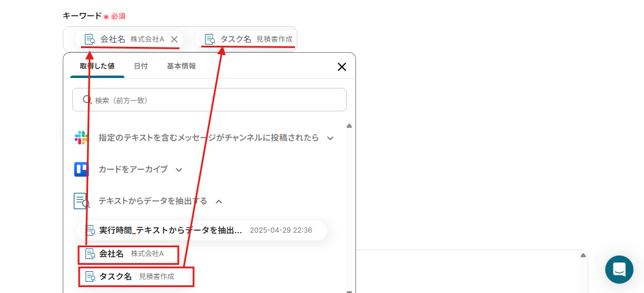Viewport: 644px width, 293px height.
Task: Click the magnifier icon in search box
Action: 87,100
